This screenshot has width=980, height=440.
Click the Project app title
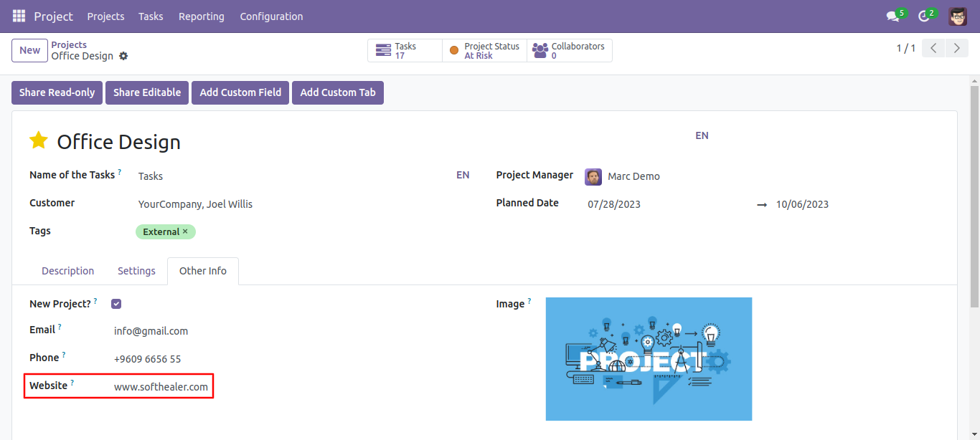[54, 16]
